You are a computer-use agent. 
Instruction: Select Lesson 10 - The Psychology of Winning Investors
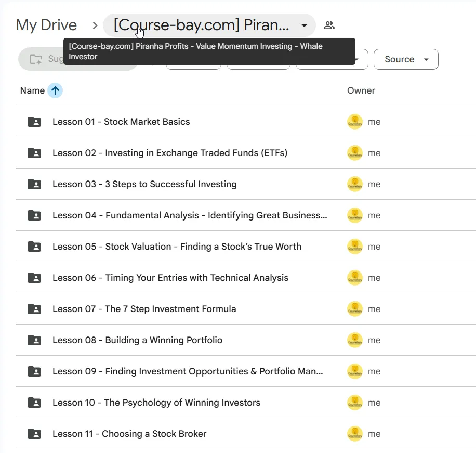[x=156, y=403]
